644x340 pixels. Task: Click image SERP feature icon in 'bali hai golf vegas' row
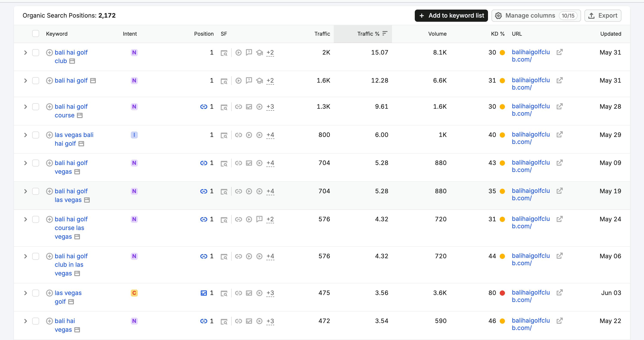[249, 163]
